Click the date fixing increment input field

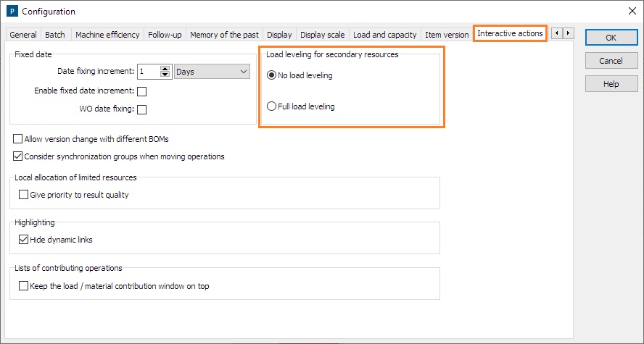coord(147,72)
